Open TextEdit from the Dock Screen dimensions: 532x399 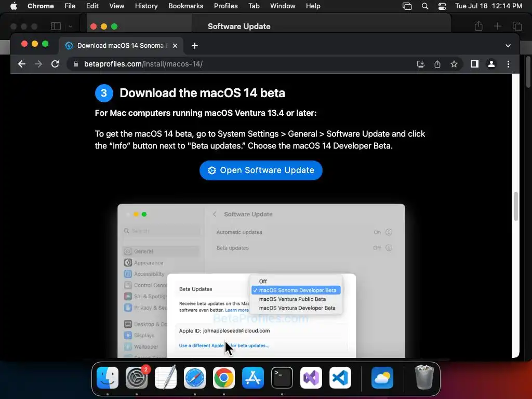pyautogui.click(x=166, y=377)
